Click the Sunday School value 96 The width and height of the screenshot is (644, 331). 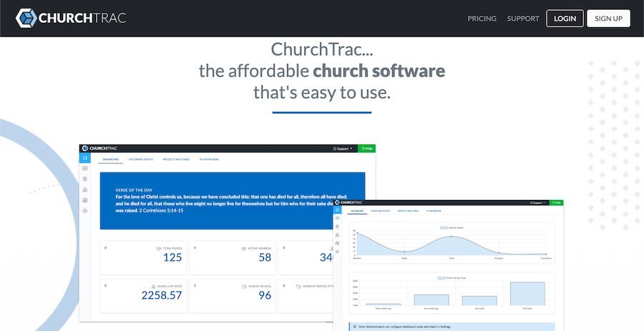pos(265,294)
